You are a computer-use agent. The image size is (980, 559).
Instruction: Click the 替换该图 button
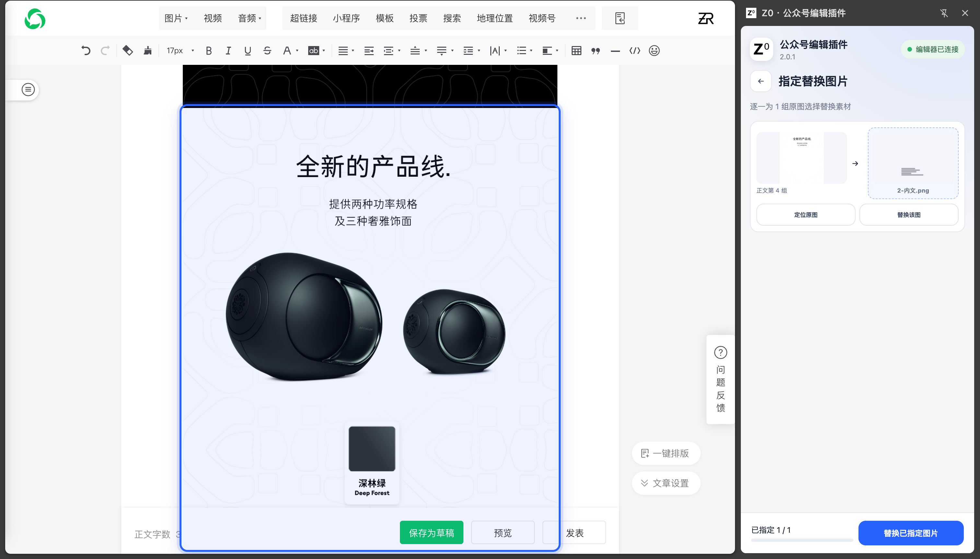[x=909, y=215]
